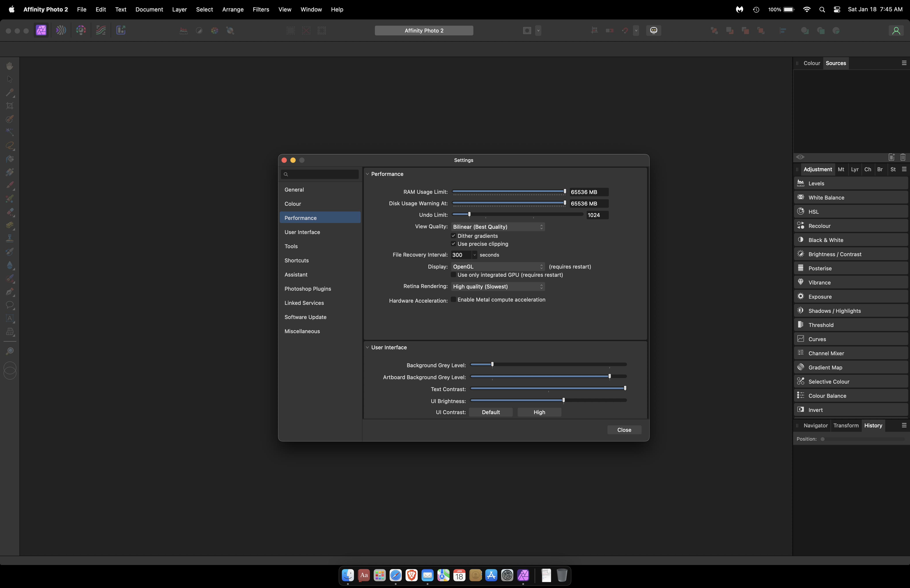
Task: Adjust the Background Grey Level slider
Action: [492, 364]
